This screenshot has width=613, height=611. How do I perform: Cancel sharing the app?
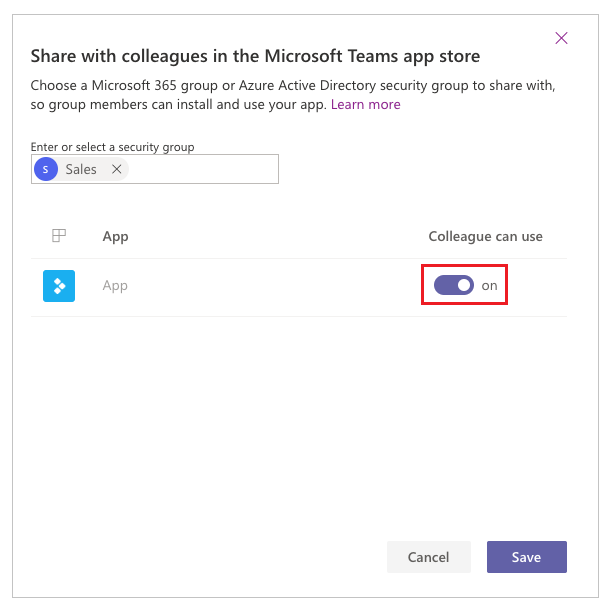(429, 557)
